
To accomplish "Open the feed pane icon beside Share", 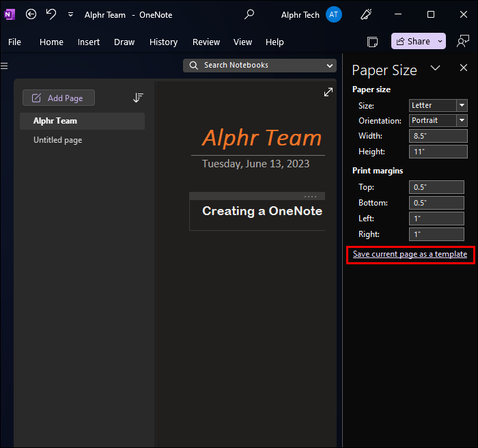I will (372, 42).
